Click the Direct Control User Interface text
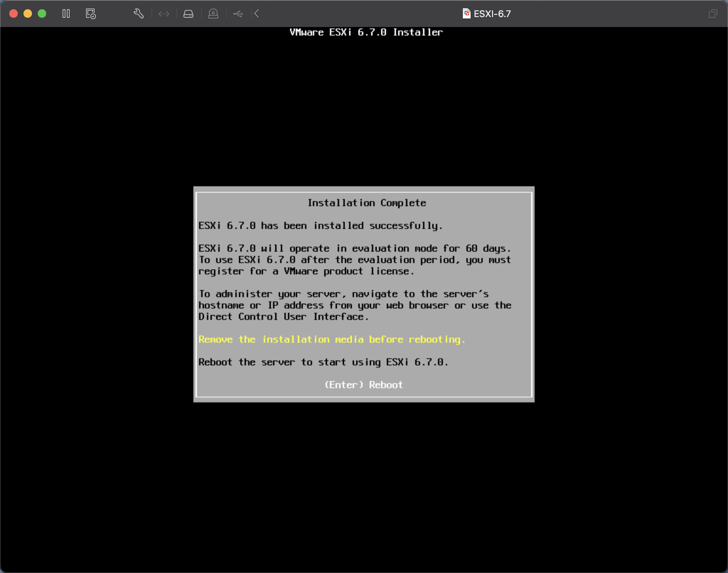 (x=283, y=317)
